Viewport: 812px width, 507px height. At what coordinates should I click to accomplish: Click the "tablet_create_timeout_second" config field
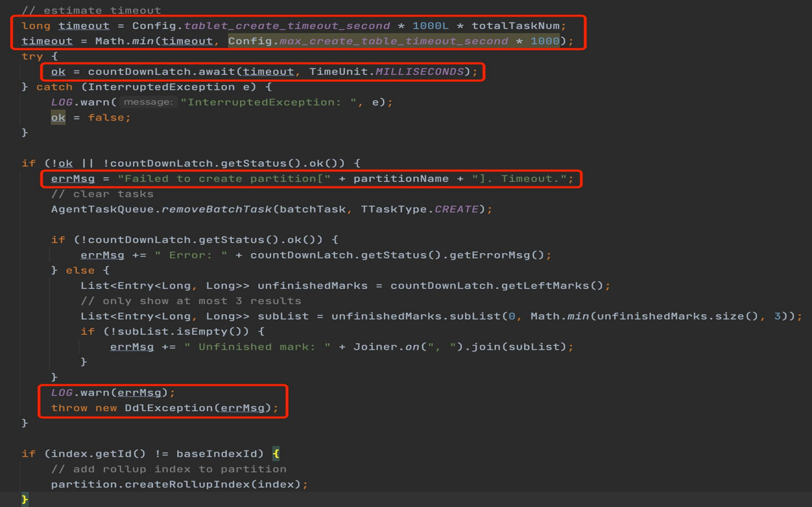tap(287, 26)
